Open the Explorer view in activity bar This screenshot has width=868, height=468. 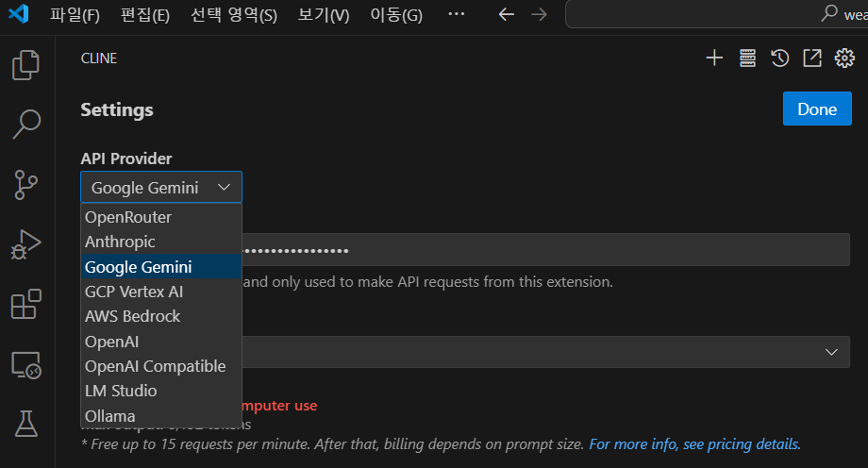tap(26, 65)
